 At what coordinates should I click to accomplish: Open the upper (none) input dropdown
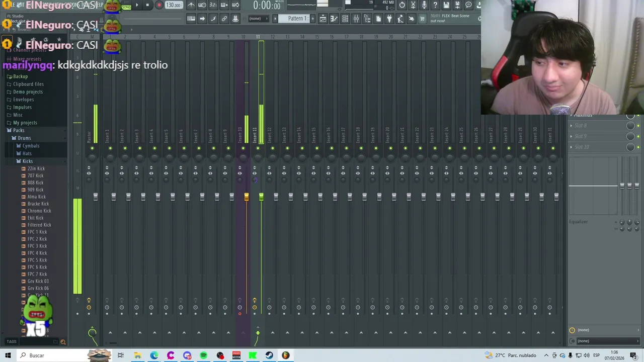(x=605, y=330)
